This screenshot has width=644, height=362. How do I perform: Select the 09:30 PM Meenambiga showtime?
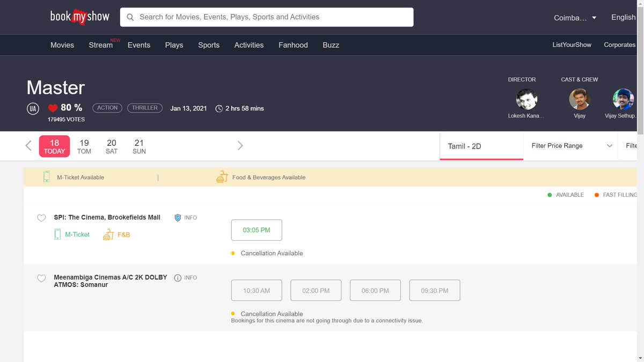tap(435, 290)
